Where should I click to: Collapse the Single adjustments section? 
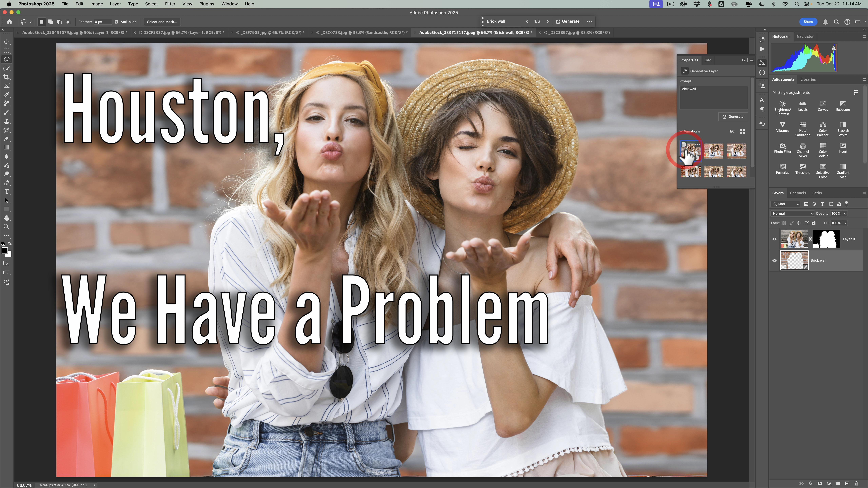click(x=775, y=93)
